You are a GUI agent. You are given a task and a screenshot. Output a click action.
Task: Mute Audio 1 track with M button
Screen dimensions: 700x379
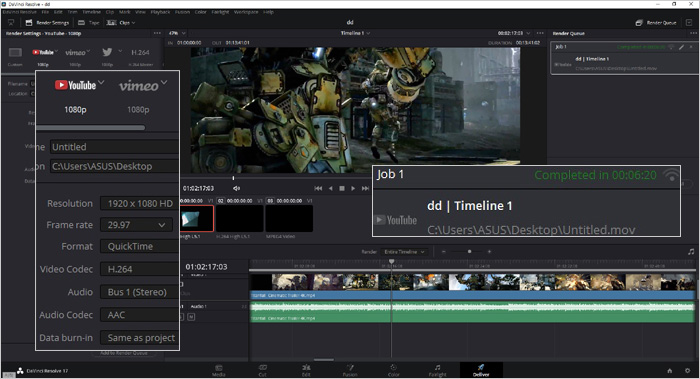tap(191, 317)
